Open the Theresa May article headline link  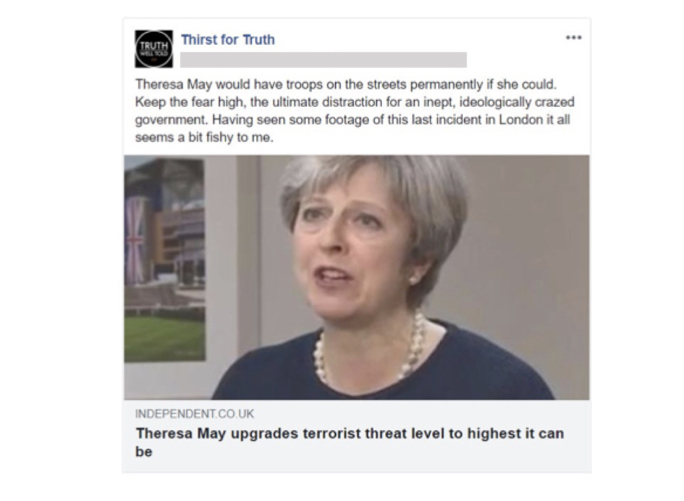(350, 442)
